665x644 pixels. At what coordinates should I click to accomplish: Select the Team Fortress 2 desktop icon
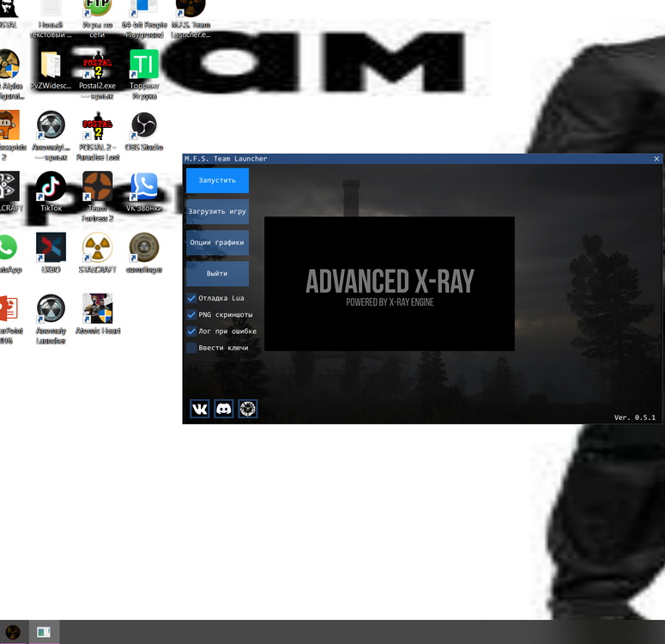coord(98,197)
